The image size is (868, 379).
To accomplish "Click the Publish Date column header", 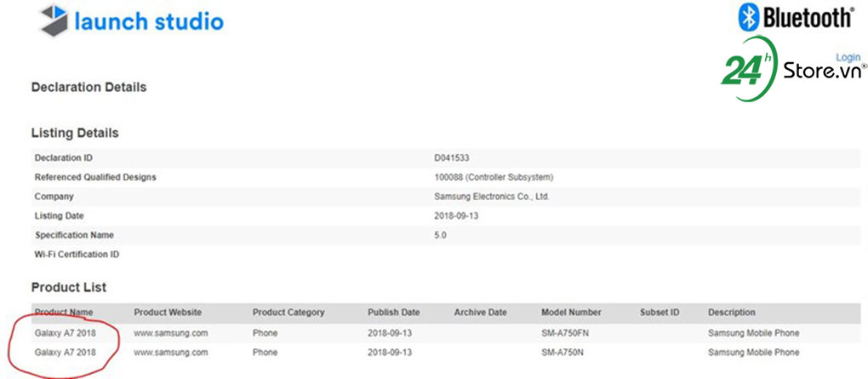I will (394, 313).
